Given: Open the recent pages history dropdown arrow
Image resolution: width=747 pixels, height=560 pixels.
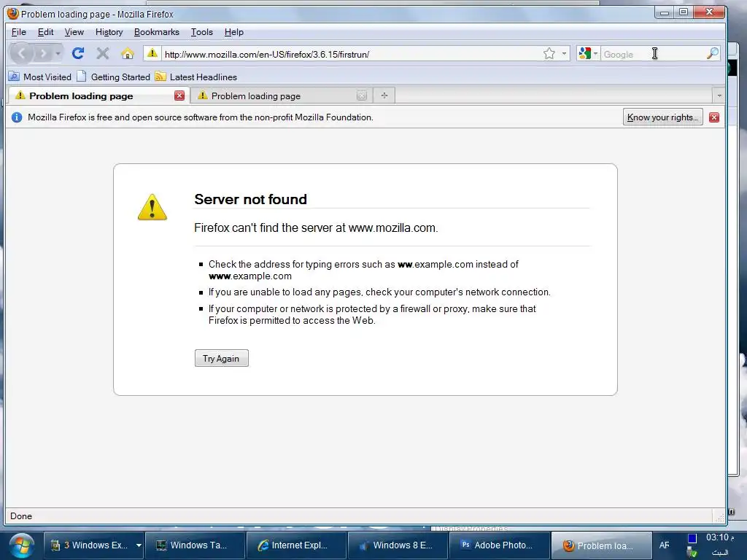Looking at the screenshot, I should coord(58,53).
